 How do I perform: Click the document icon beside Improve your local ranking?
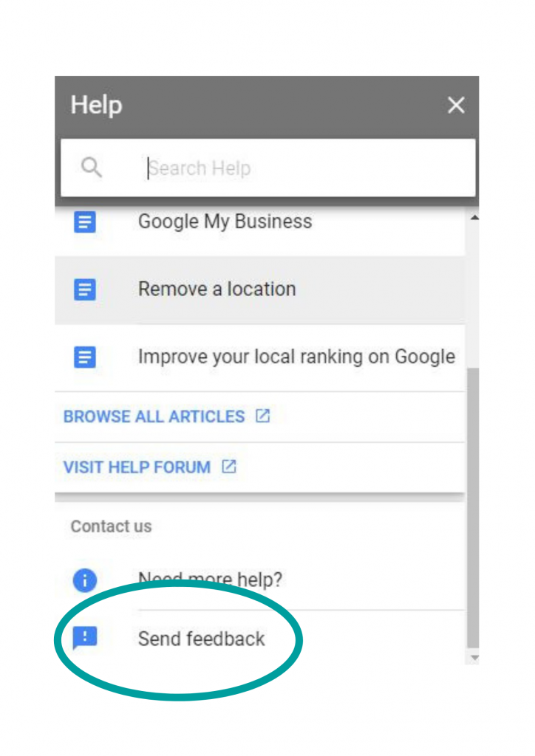pyautogui.click(x=85, y=357)
